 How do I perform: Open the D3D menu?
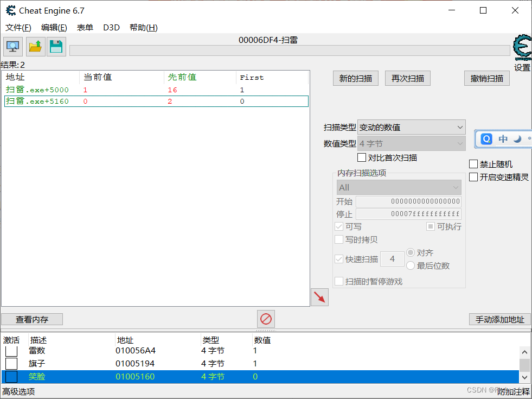(x=111, y=27)
